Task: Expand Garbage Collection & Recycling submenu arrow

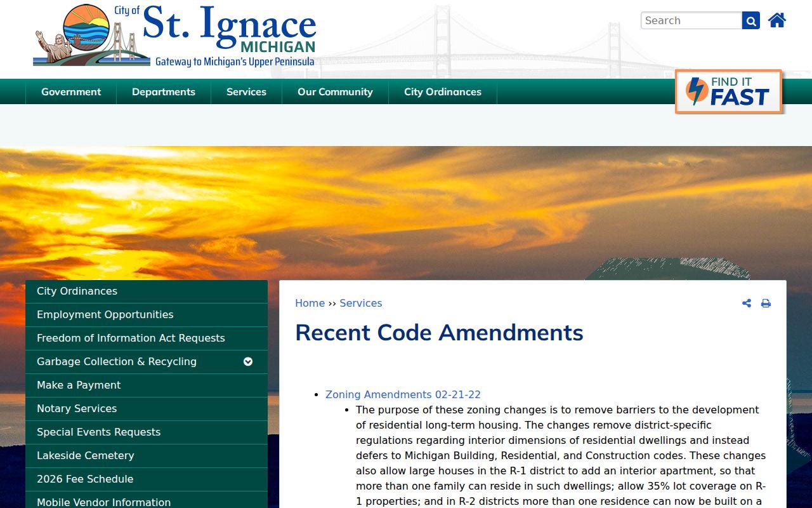Action: coord(248,361)
